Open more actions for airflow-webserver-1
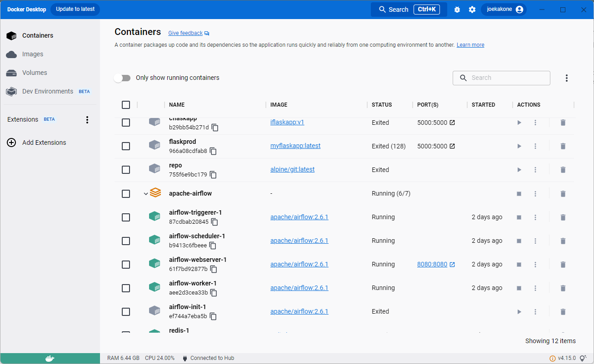 (535, 265)
